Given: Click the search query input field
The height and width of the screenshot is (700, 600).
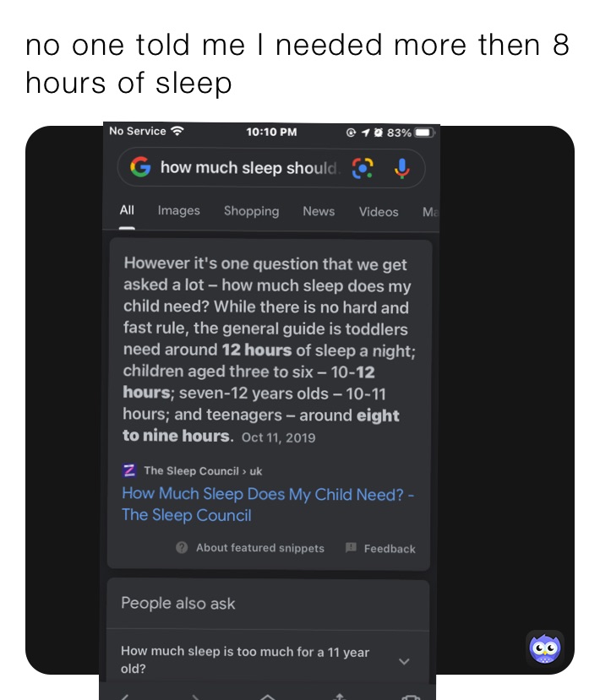Looking at the screenshot, I should [x=245, y=167].
